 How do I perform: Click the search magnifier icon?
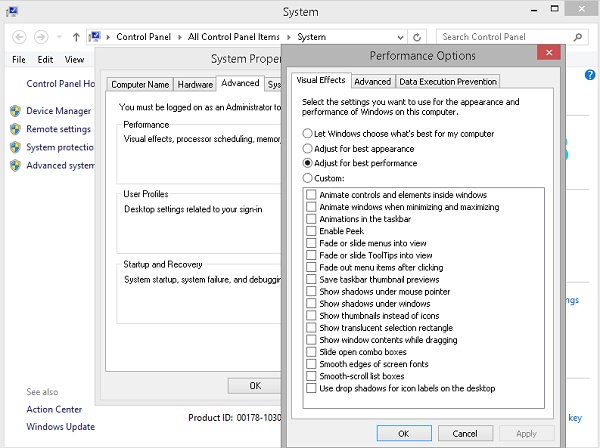[x=587, y=37]
